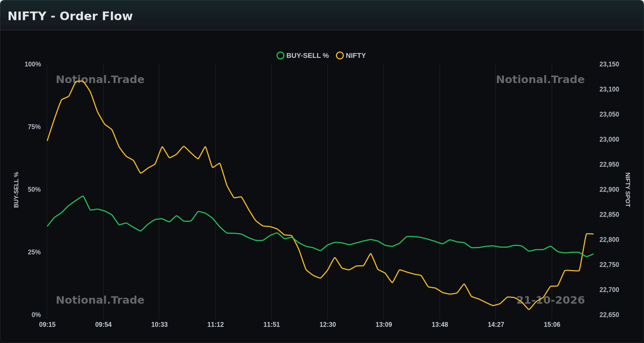
Task: Click the 100% left axis label
Action: 33,64
